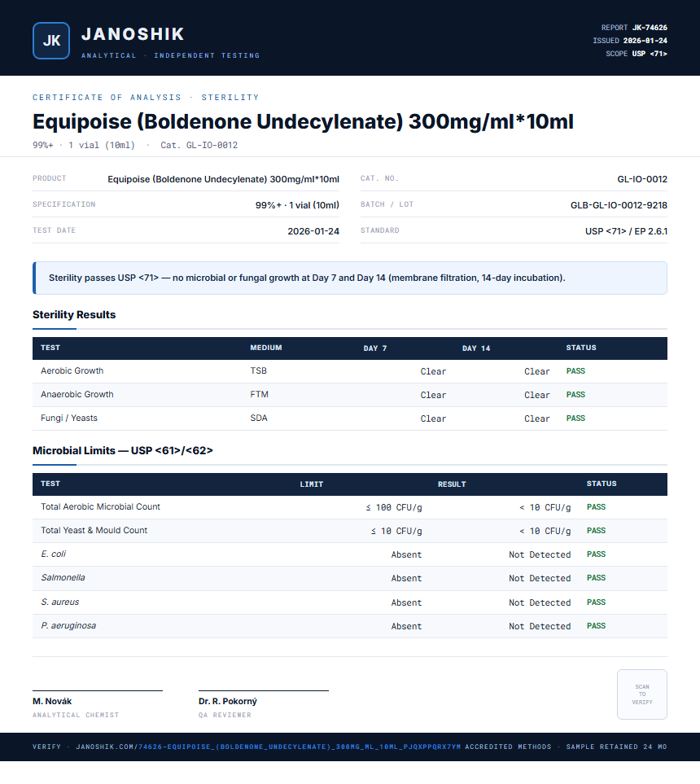Viewport: 700px width, 784px height.
Task: Click the ≤ 10 CFU/g limit cell
Action: tap(396, 531)
